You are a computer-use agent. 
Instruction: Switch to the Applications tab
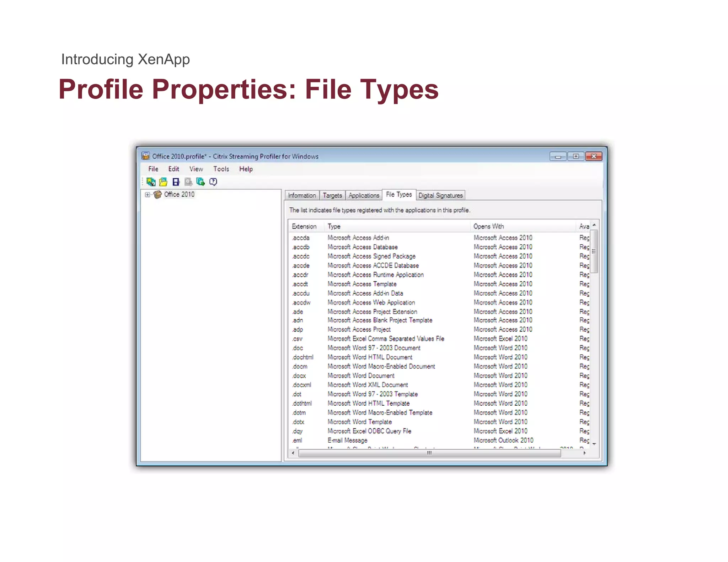pos(364,195)
